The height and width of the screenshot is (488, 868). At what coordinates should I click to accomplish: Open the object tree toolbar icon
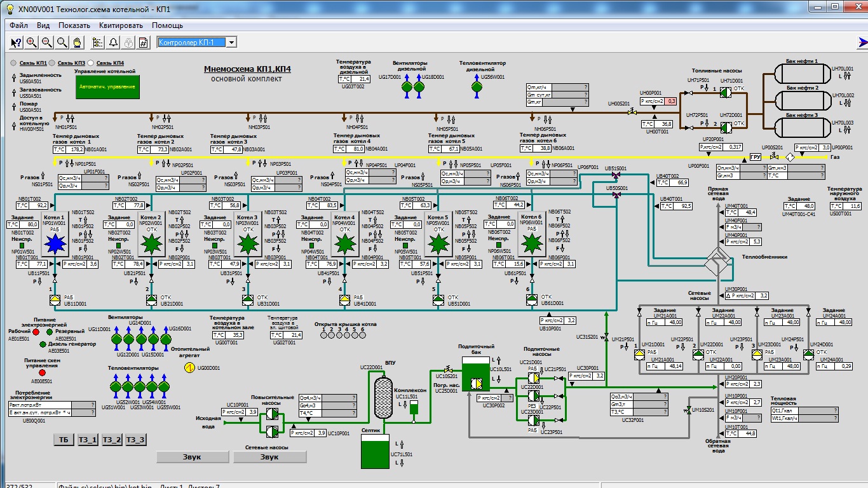97,43
